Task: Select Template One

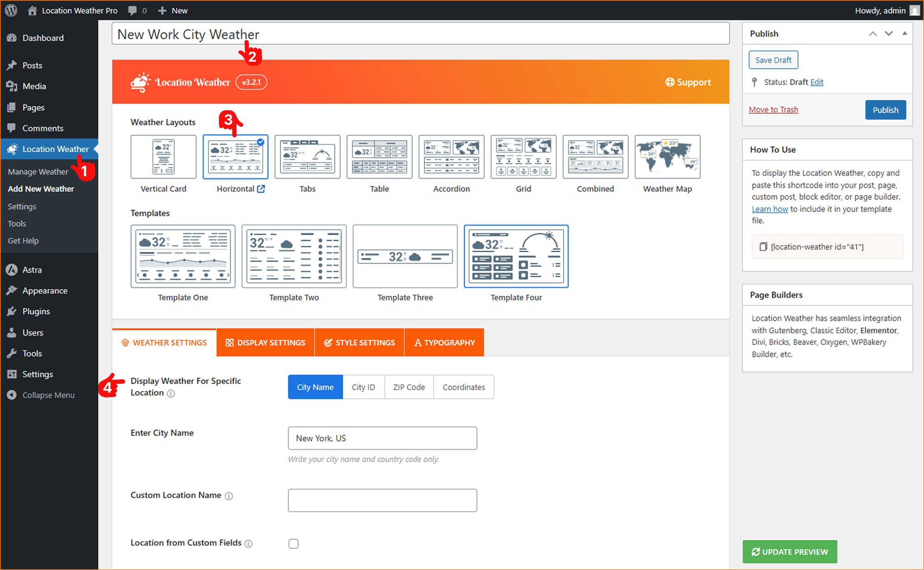Action: point(183,256)
